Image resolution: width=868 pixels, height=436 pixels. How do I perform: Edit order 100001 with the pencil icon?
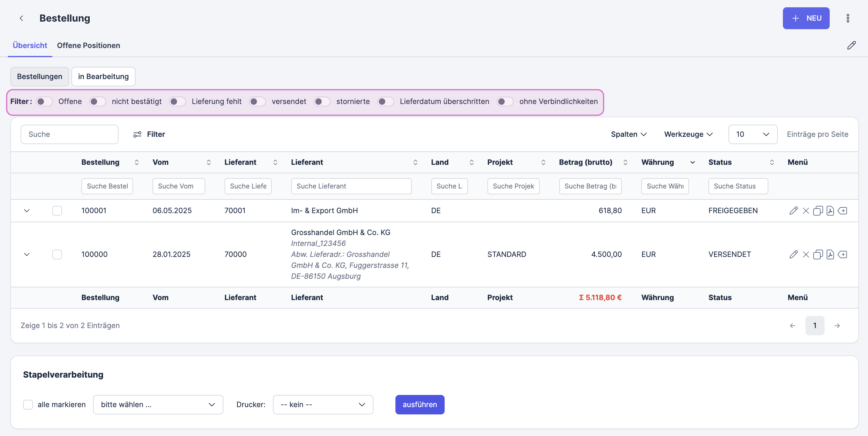(x=793, y=211)
